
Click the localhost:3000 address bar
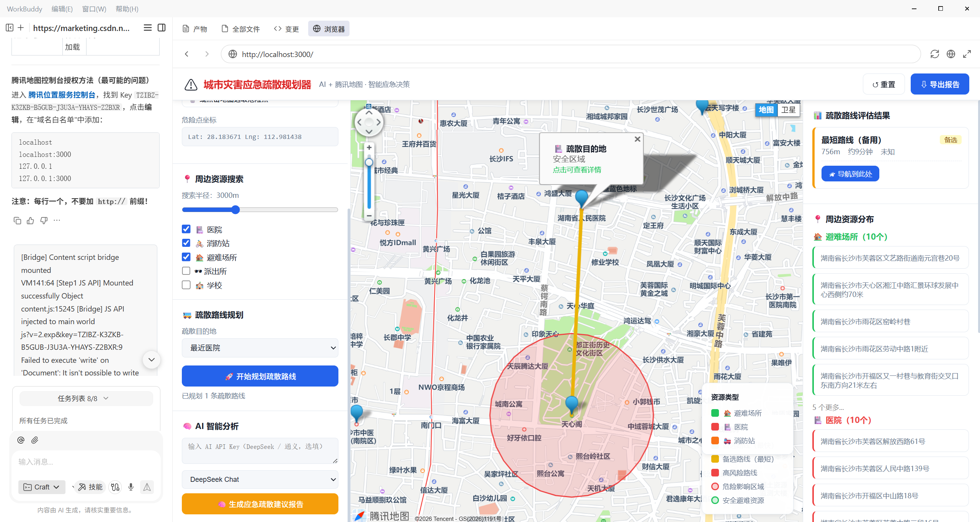pos(570,54)
